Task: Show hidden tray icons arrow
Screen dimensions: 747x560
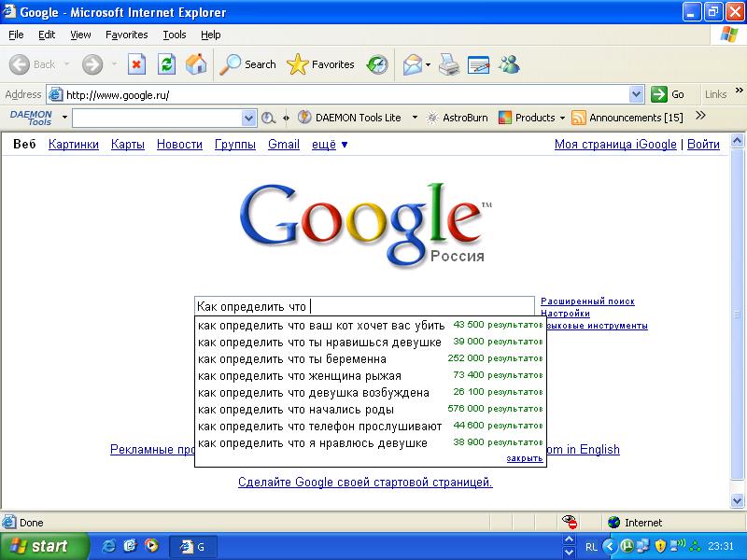Action: (610, 546)
